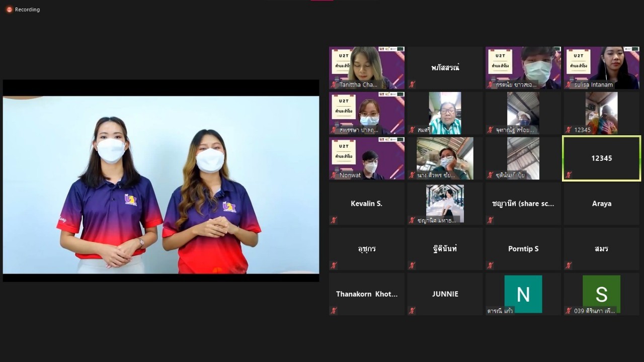Select the Kevalin S. participant name

[366, 204]
